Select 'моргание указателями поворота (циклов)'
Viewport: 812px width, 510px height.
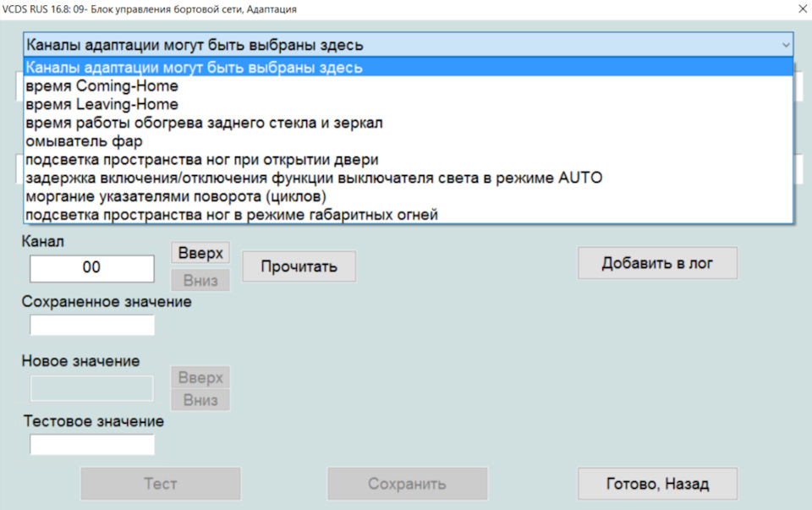point(408,196)
